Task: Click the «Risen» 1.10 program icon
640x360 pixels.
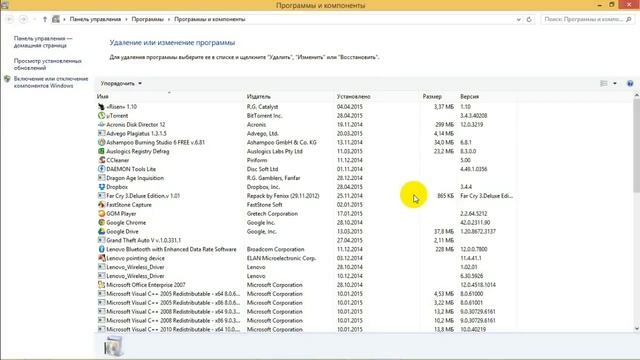Action: pyautogui.click(x=101, y=107)
